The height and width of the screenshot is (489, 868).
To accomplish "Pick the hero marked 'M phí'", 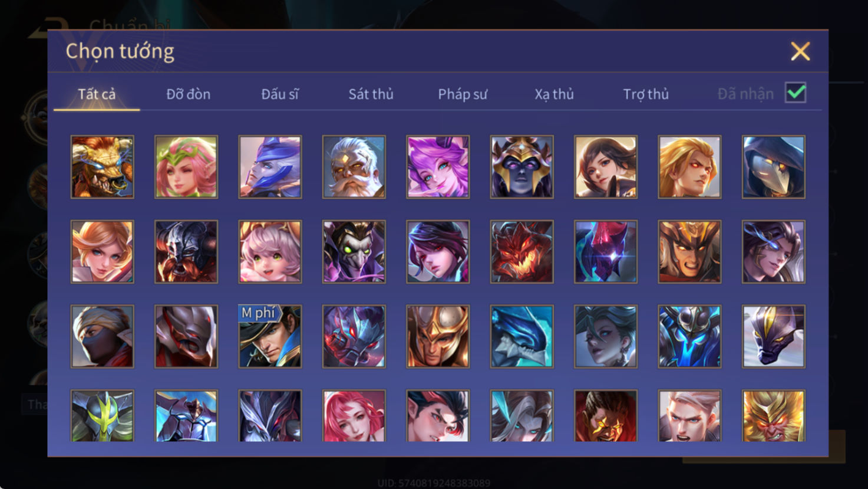I will [x=270, y=336].
